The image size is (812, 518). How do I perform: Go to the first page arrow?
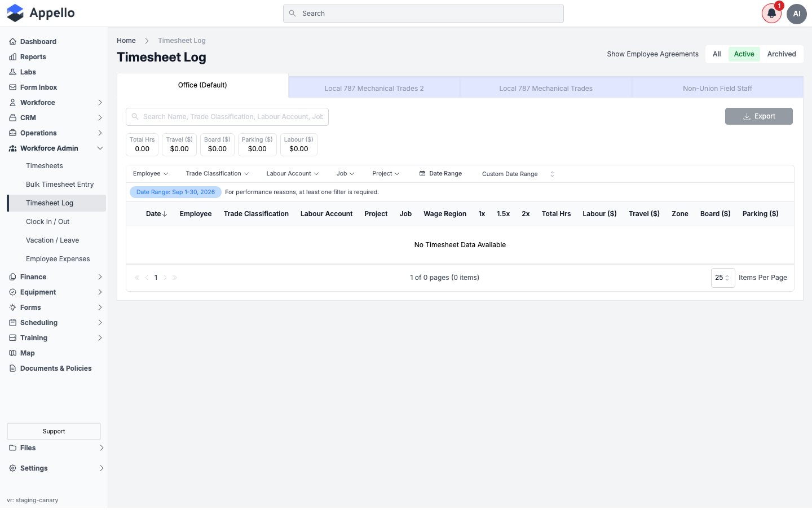pyautogui.click(x=137, y=278)
